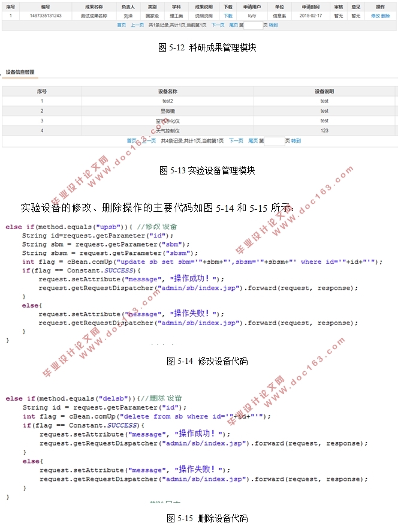The width and height of the screenshot is (404, 532).
Task: Click the caption 图 5-15 删除设备代码
Action: (x=207, y=518)
